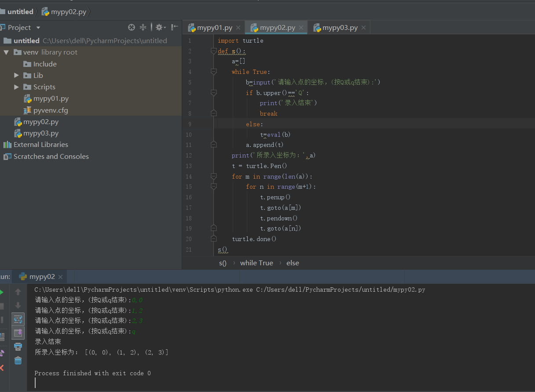
Task: Click the Python icon on mypy03.py editor tab
Action: 317,28
